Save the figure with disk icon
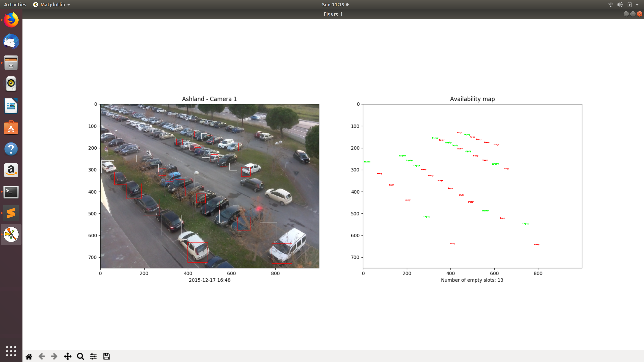Viewport: 644px width, 362px height. (x=106, y=356)
